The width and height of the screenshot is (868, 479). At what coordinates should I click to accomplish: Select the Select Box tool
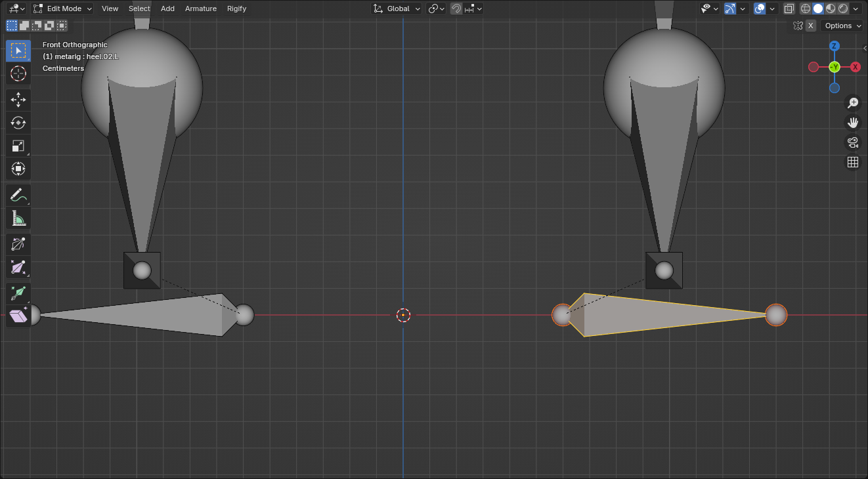point(18,51)
